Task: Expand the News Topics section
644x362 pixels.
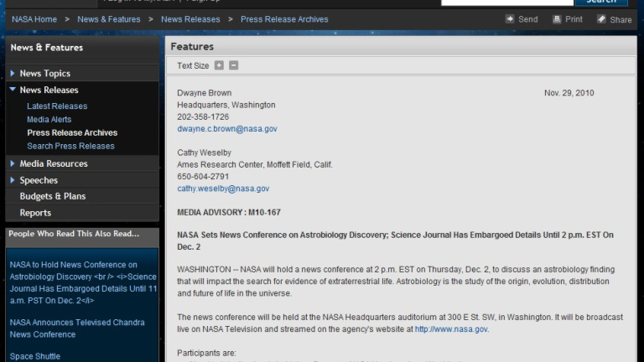Action: (45, 74)
